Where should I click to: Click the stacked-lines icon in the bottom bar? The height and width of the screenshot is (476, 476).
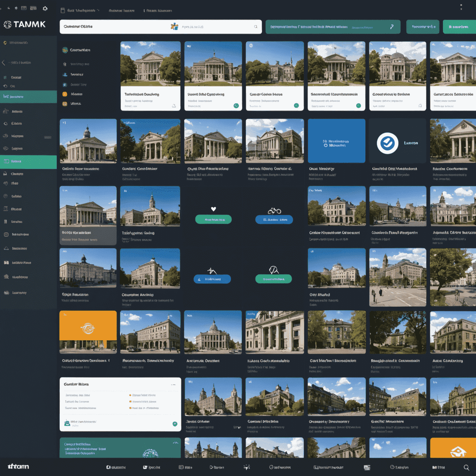click(367, 467)
